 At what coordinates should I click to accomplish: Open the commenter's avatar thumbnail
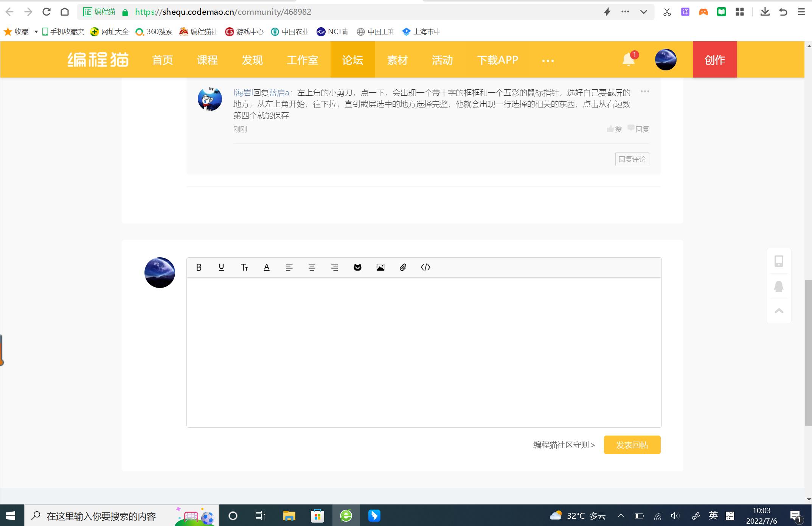click(210, 99)
